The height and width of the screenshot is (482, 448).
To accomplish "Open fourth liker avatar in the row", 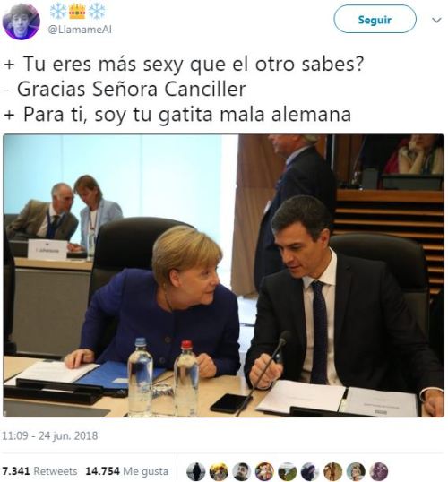I will pyautogui.click(x=264, y=471).
